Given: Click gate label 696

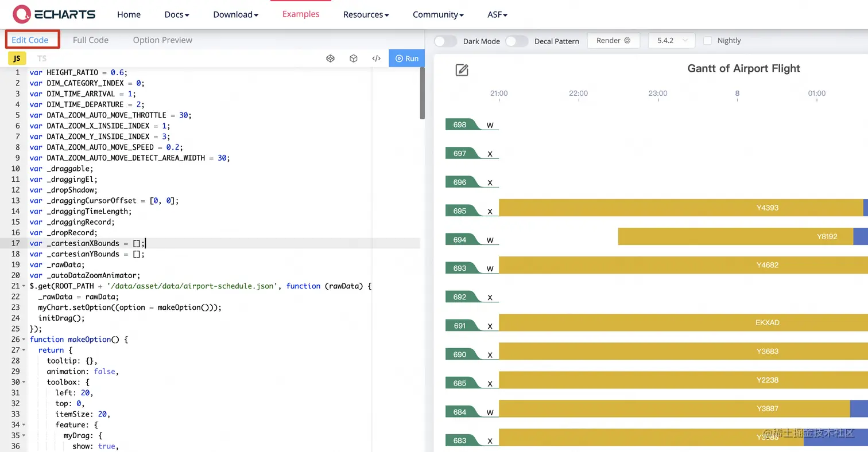Looking at the screenshot, I should pyautogui.click(x=460, y=182).
